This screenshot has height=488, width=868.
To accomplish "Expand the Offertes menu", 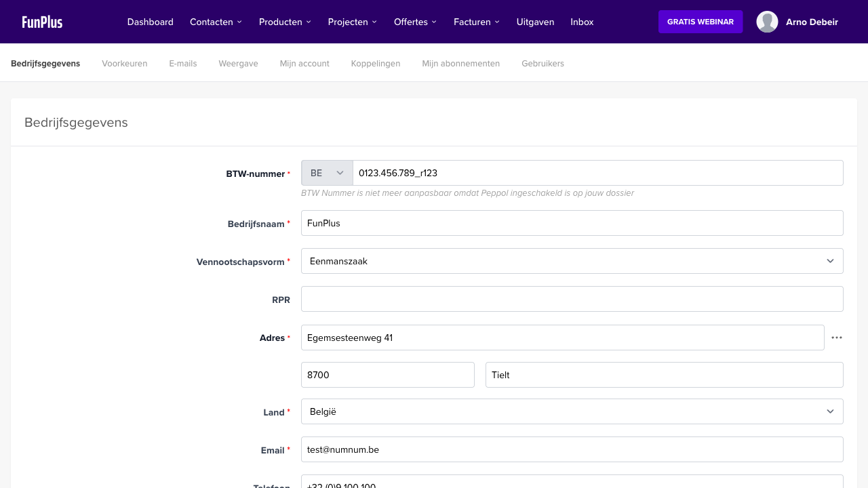I will (415, 22).
